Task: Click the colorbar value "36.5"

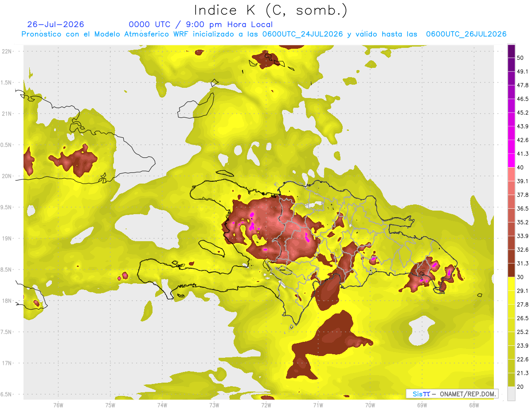Action: [x=523, y=208]
